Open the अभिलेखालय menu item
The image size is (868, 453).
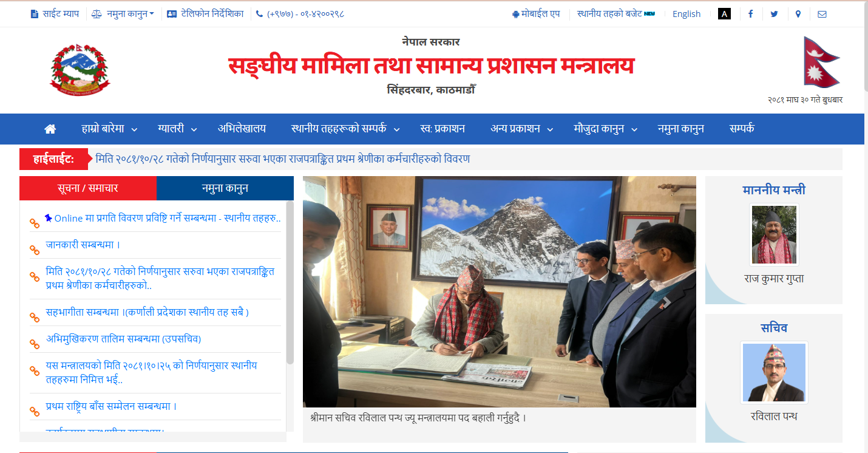[x=242, y=129]
